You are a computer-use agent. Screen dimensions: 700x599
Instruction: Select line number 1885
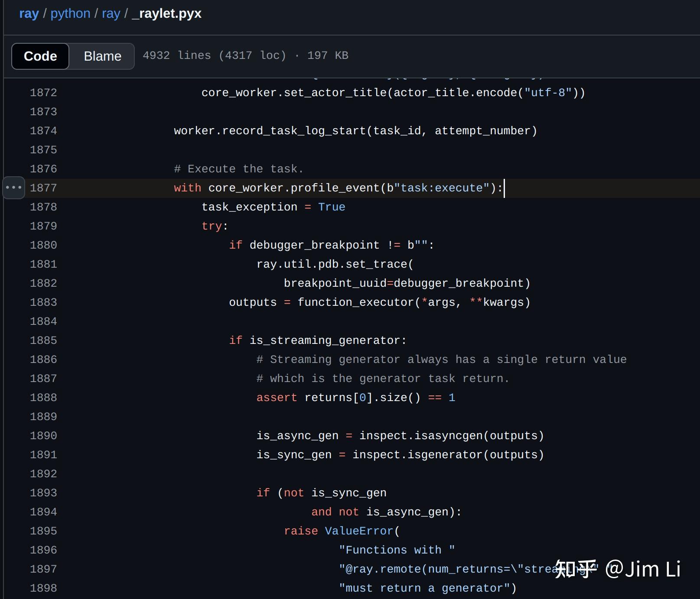43,340
